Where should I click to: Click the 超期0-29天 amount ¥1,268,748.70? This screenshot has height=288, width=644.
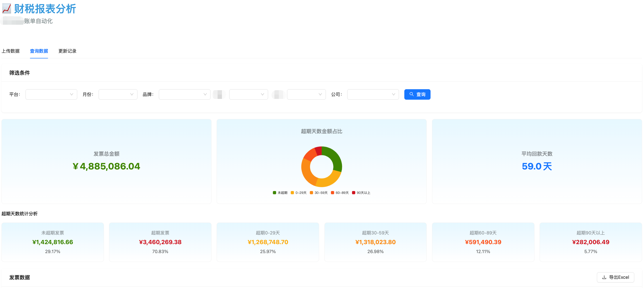(x=268, y=242)
